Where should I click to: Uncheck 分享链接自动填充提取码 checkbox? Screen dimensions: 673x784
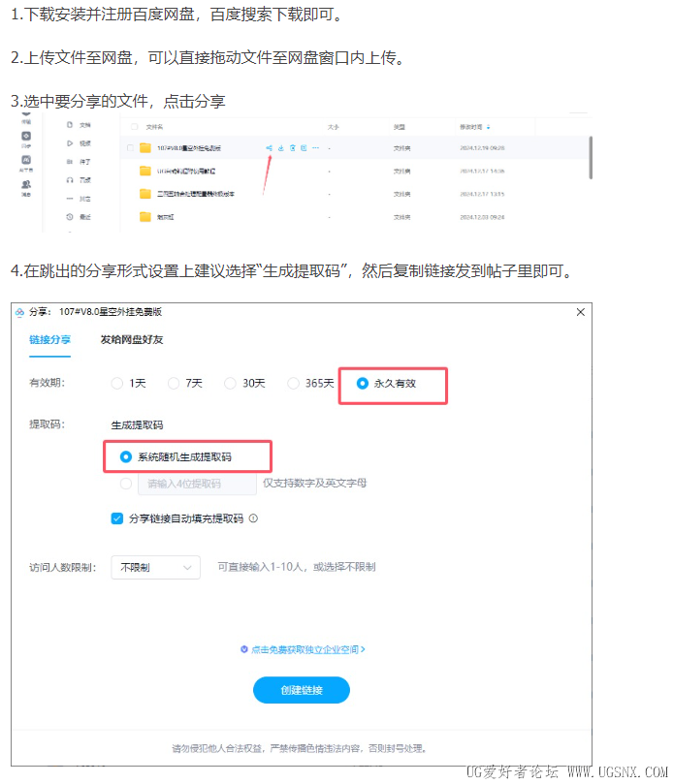(x=117, y=518)
